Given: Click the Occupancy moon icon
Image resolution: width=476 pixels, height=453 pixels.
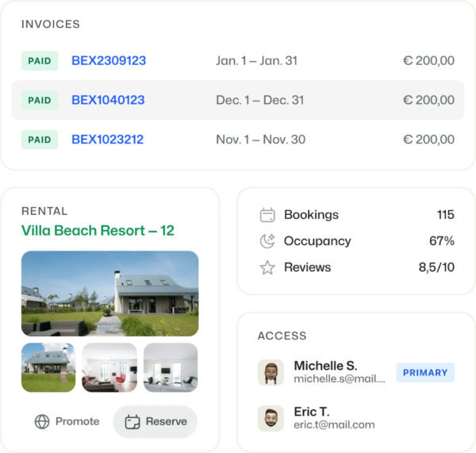Looking at the screenshot, I should click(267, 241).
